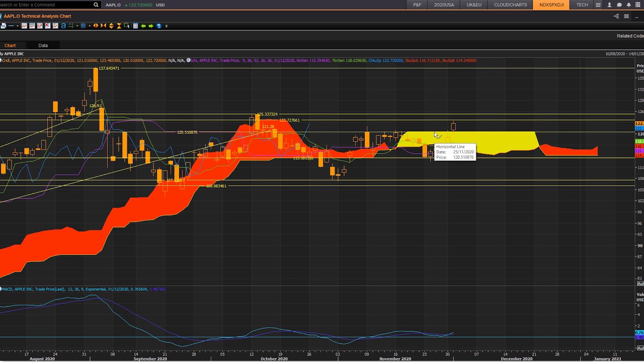This screenshot has height=362, width=644.
Task: Click the chart panel tree-structure icon
Action: [616, 16]
